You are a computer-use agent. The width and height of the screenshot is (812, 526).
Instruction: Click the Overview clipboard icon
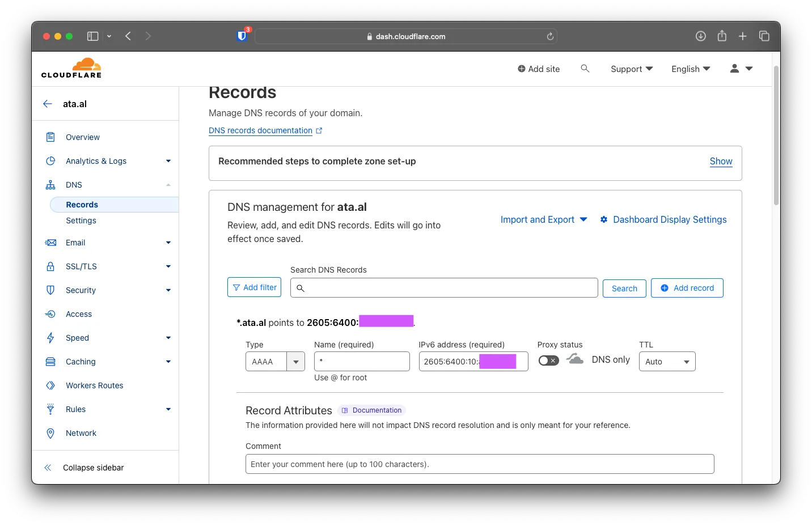[x=50, y=137]
